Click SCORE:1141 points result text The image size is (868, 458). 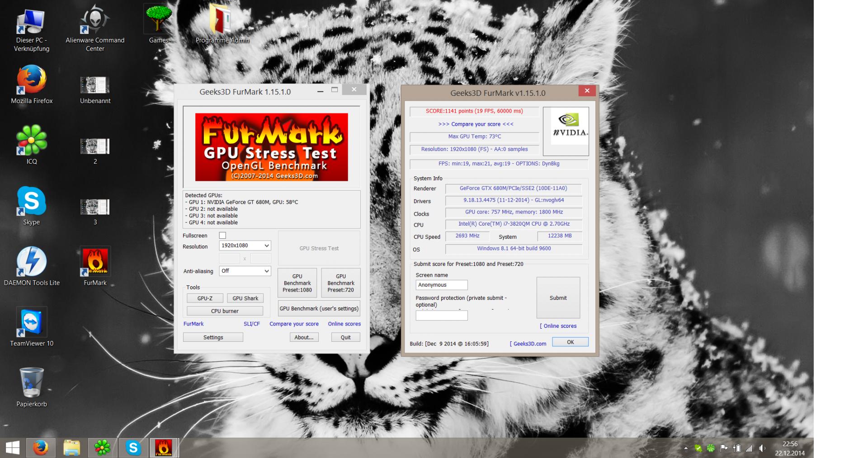474,111
